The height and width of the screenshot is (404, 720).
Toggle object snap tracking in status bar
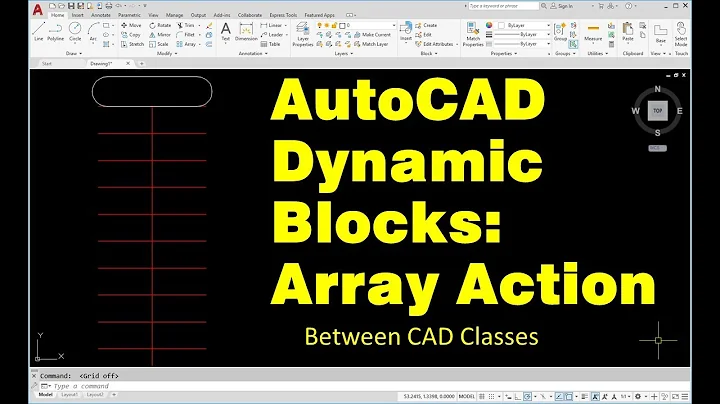[x=559, y=396]
